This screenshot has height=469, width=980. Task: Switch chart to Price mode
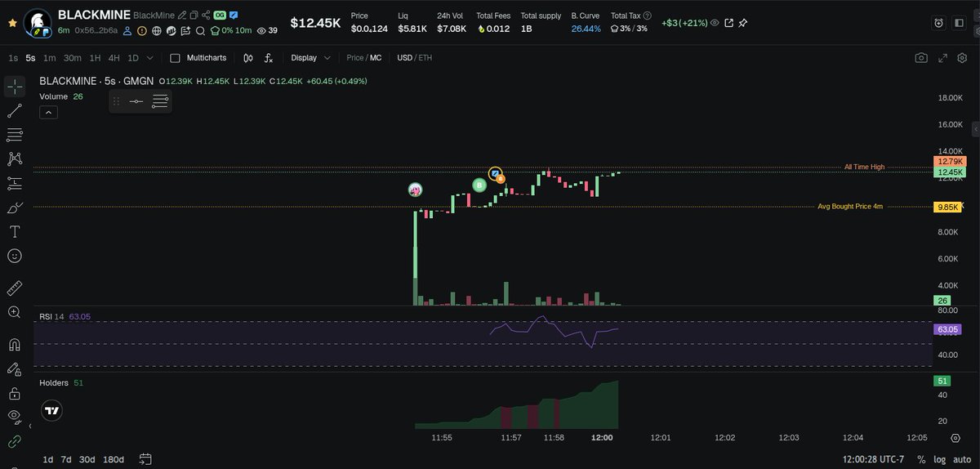pyautogui.click(x=354, y=58)
